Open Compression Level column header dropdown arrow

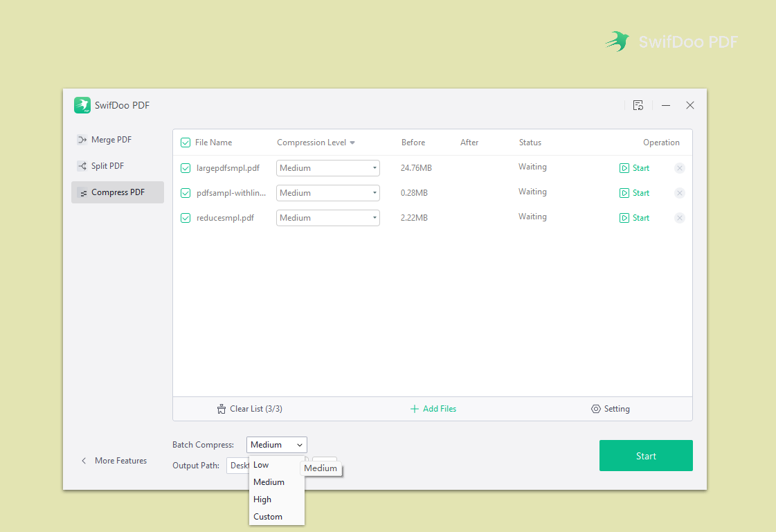(x=352, y=143)
